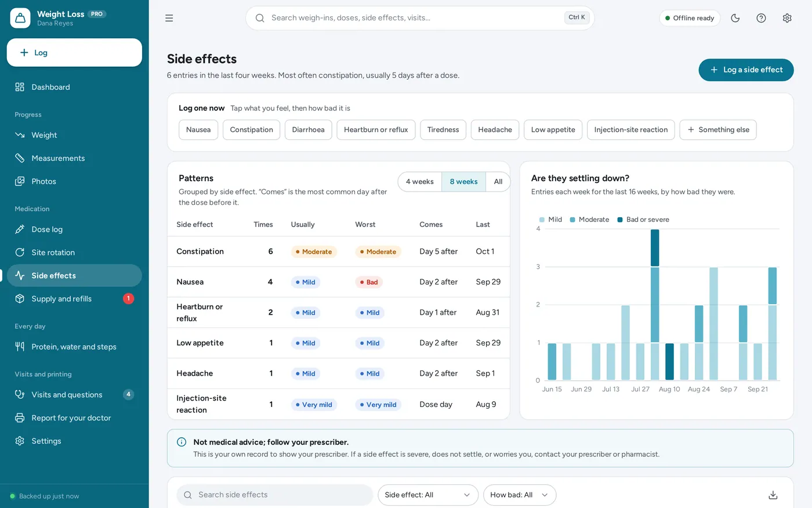The height and width of the screenshot is (508, 812).
Task: Open Measurements in the sidebar
Action: click(74, 158)
